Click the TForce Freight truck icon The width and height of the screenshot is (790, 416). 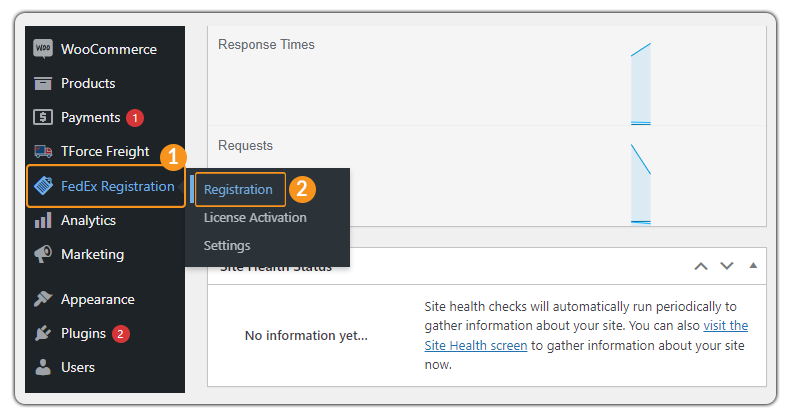tap(43, 151)
